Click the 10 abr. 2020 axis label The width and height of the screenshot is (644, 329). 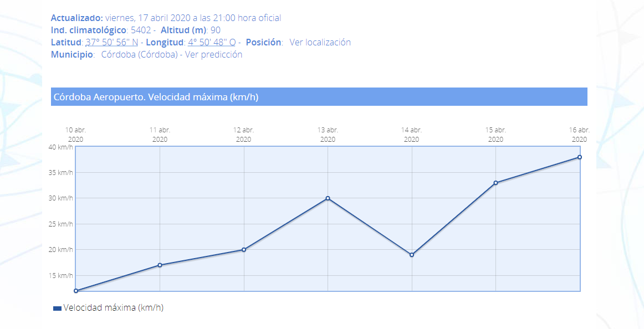click(75, 135)
